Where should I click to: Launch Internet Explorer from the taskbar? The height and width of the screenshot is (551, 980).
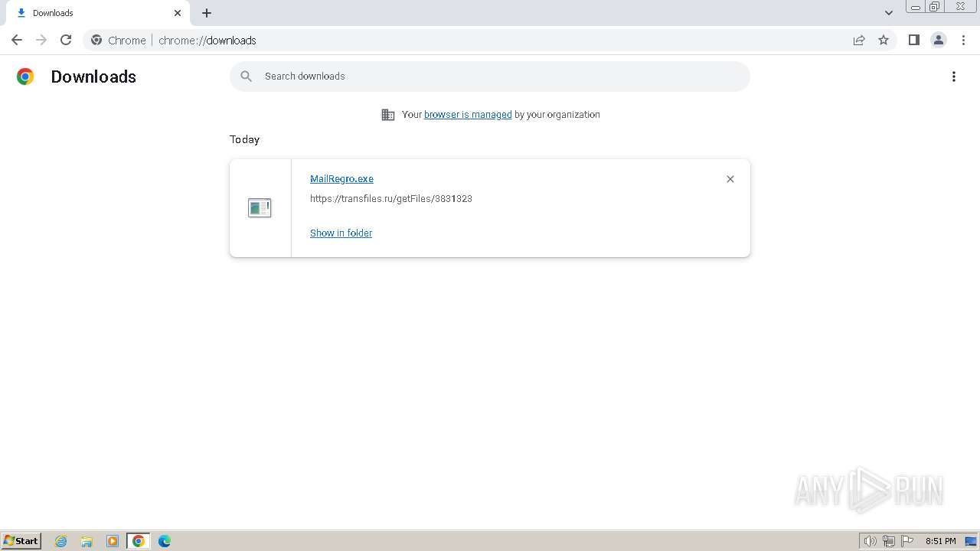[x=61, y=541]
